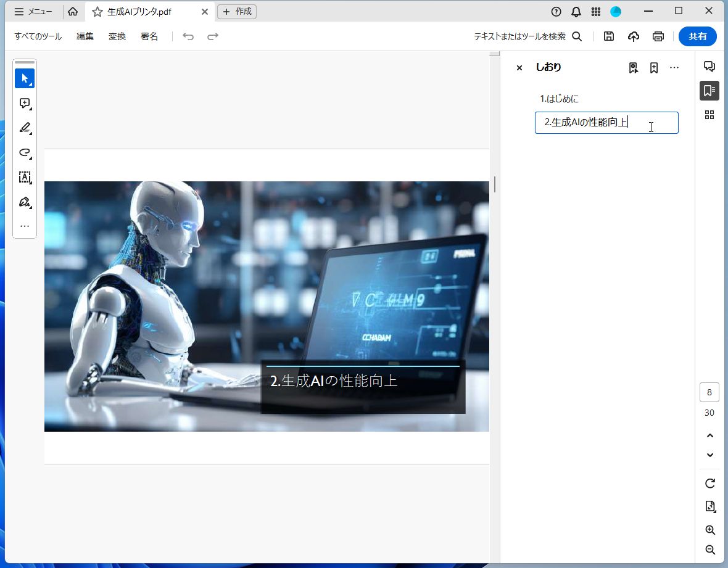Rotate the page clockwise

click(709, 484)
